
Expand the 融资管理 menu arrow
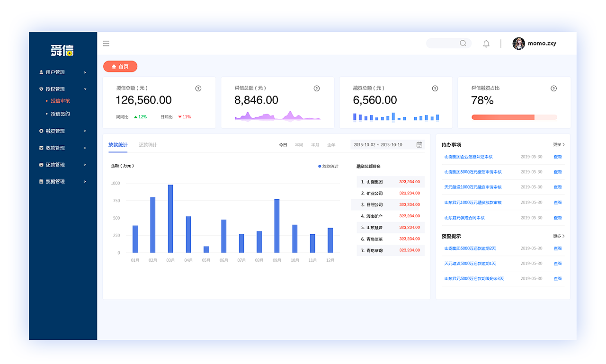(85, 131)
